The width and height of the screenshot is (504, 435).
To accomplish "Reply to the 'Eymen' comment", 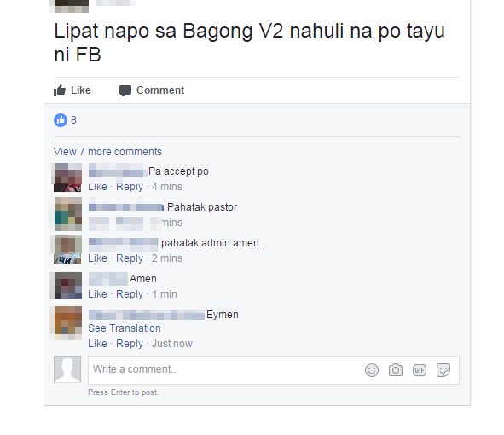I will (x=130, y=344).
